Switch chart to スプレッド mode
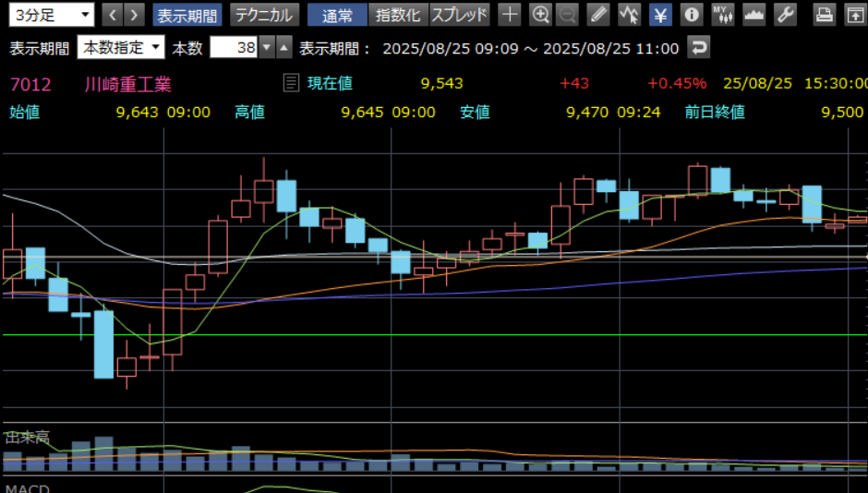 tap(460, 15)
